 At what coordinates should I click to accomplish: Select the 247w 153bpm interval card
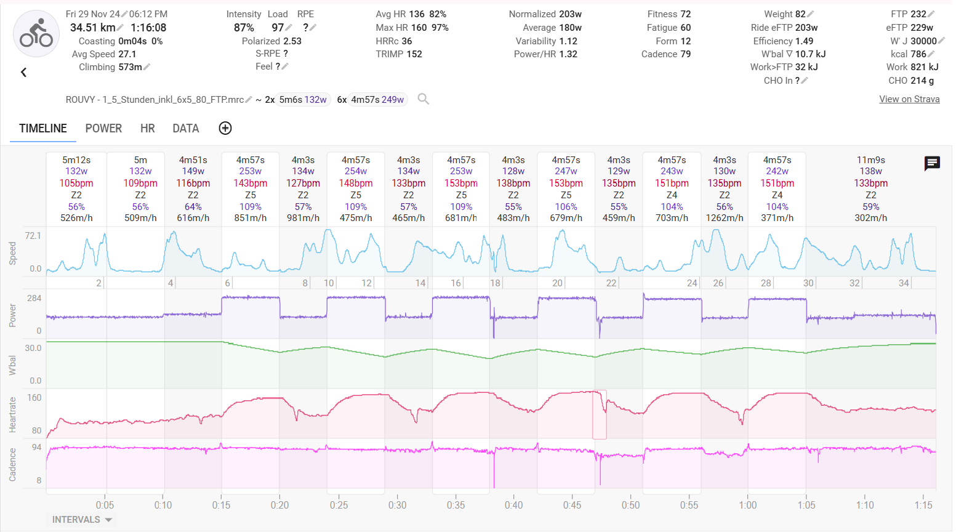pyautogui.click(x=566, y=188)
